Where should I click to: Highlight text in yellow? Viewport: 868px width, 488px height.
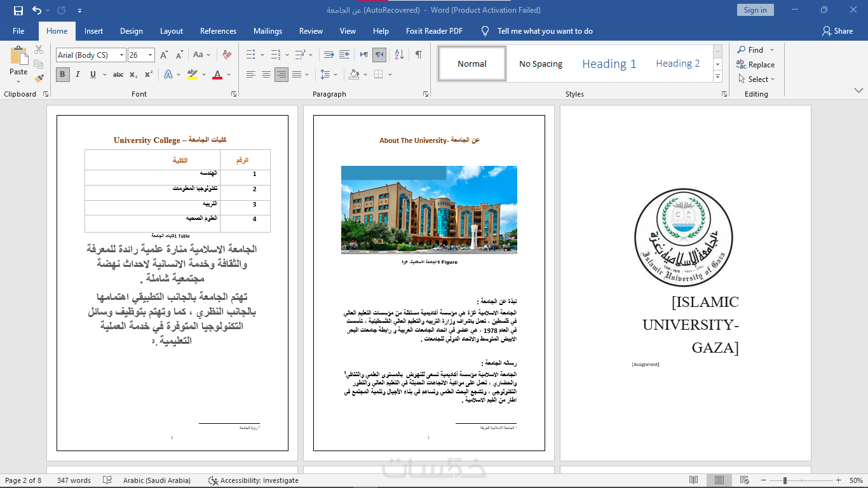(x=192, y=74)
